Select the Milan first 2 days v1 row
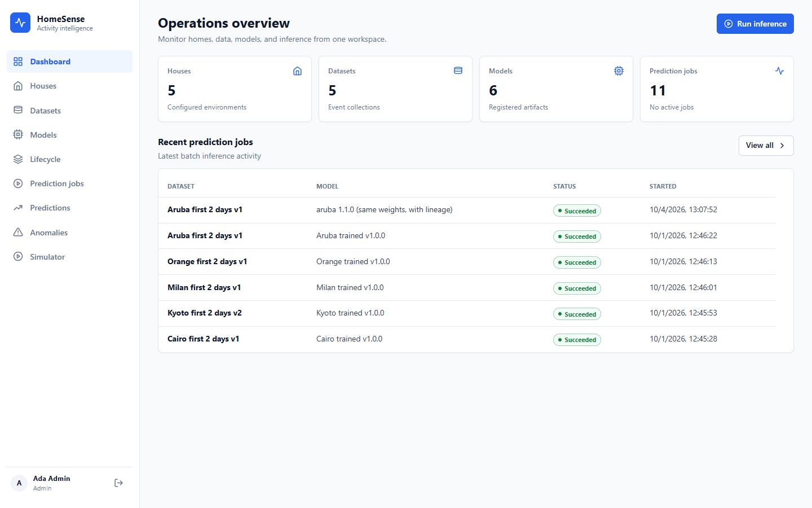The width and height of the screenshot is (812, 508). tap(467, 288)
